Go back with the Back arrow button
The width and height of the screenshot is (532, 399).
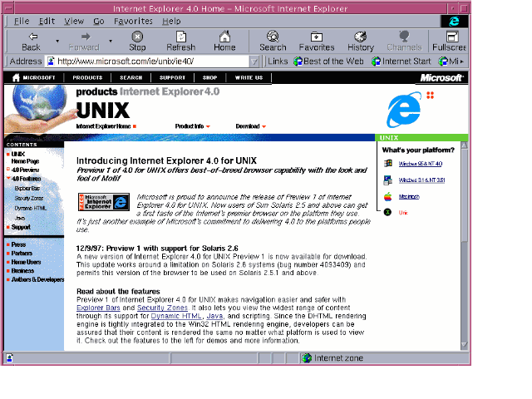click(x=31, y=41)
